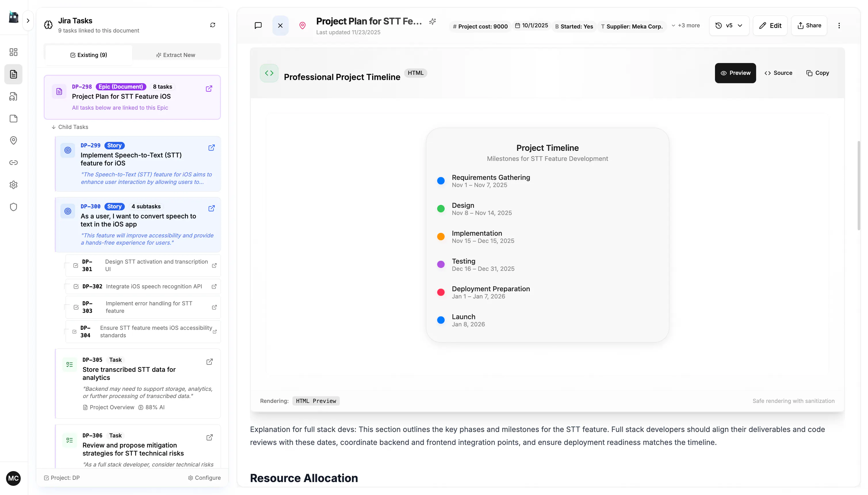868x495 pixels.
Task: Open the v5 version history dropdown
Action: click(x=729, y=26)
